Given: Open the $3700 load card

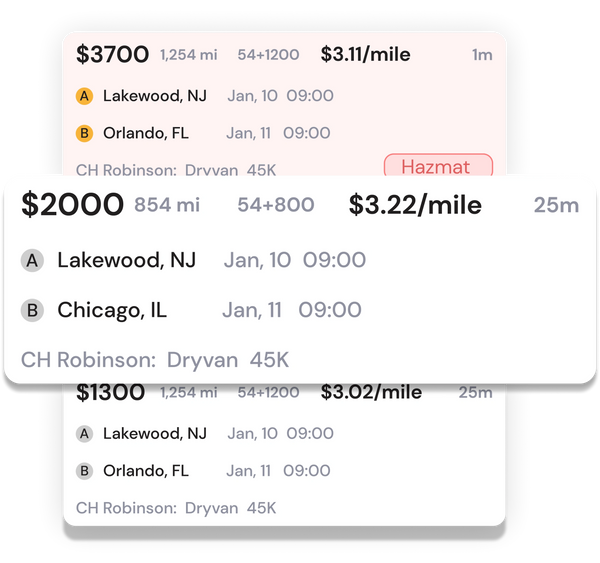Looking at the screenshot, I should coord(112,55).
